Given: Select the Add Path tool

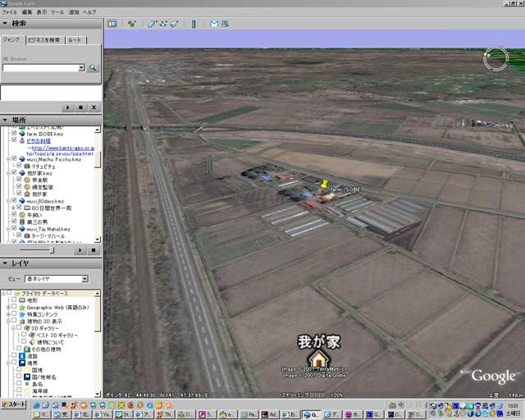Looking at the screenshot, I should click(x=163, y=24).
